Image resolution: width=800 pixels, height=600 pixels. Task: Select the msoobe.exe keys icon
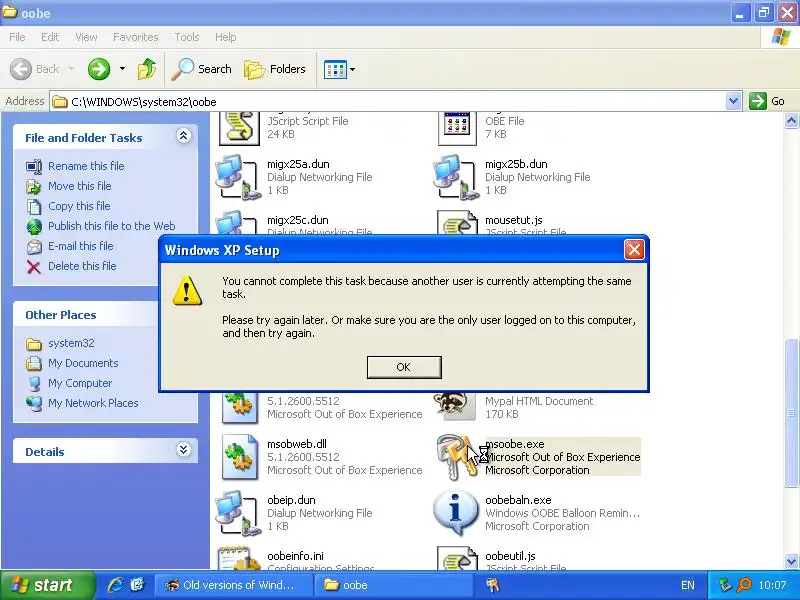tap(457, 457)
